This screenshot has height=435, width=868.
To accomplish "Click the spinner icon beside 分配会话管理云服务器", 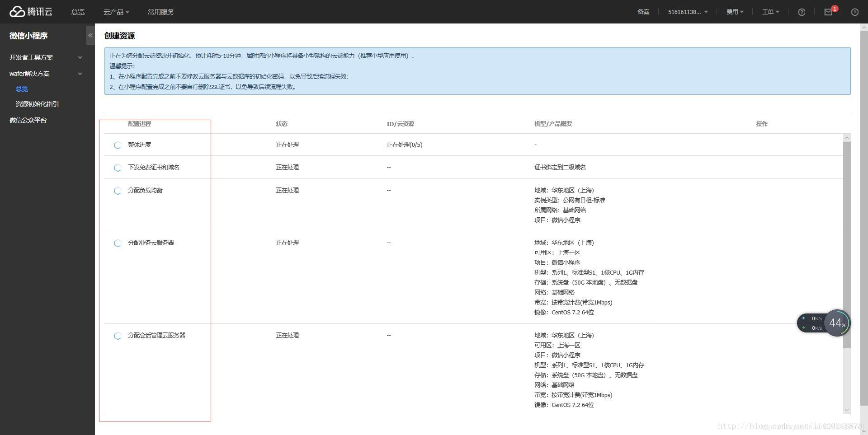I will pos(118,336).
